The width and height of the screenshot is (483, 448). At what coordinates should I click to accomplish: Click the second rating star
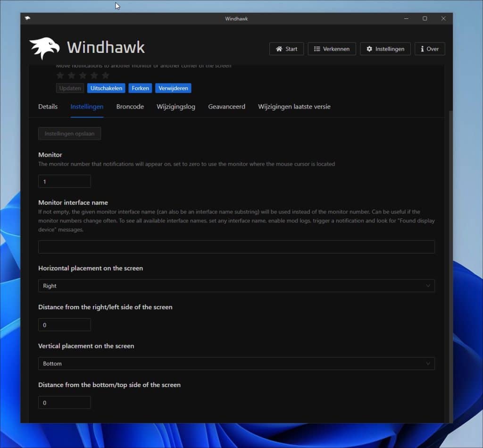coord(72,75)
